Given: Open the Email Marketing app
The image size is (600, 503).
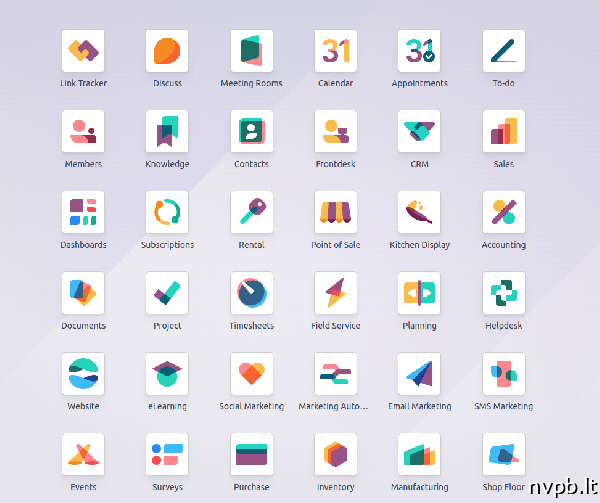Looking at the screenshot, I should coord(419,374).
